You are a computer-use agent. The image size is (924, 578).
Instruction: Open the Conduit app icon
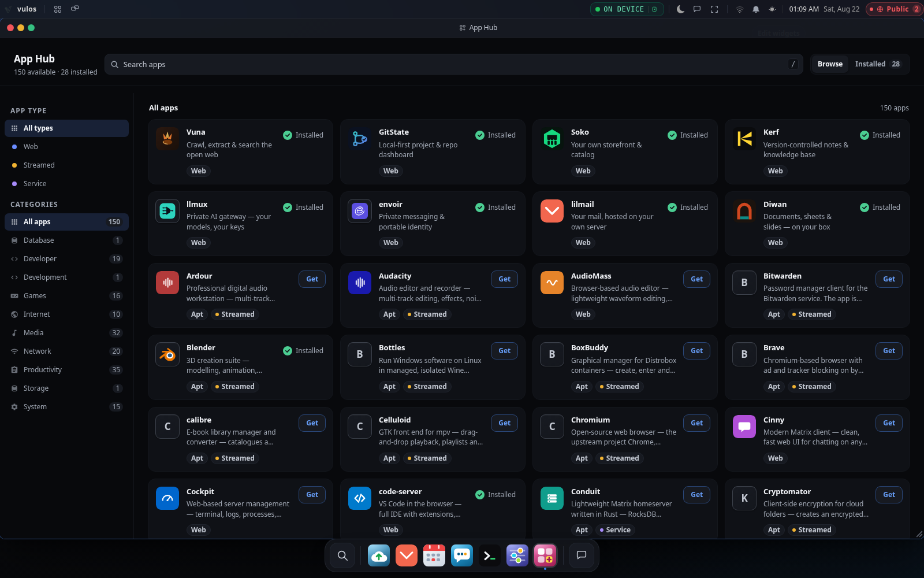(x=552, y=498)
